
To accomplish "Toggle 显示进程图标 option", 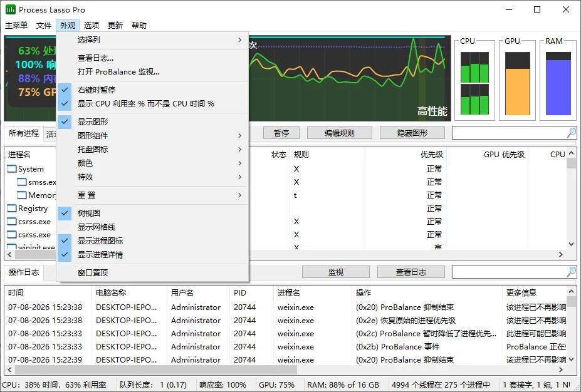I will (152, 240).
